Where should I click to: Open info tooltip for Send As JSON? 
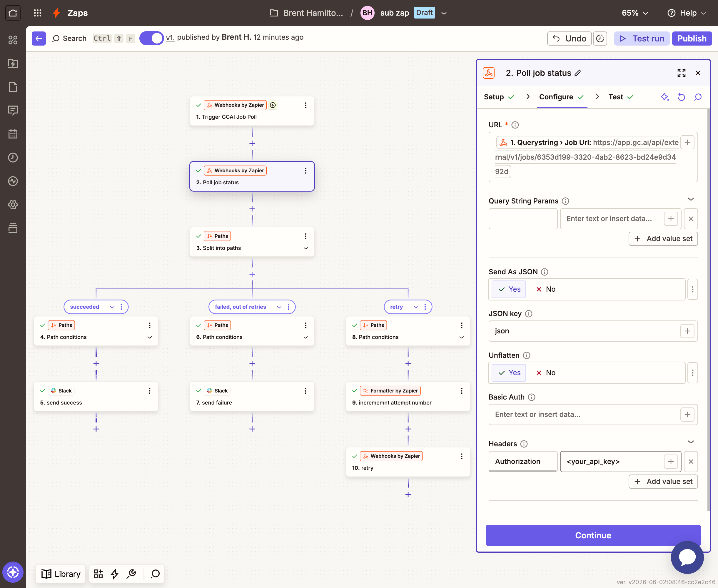pos(544,272)
